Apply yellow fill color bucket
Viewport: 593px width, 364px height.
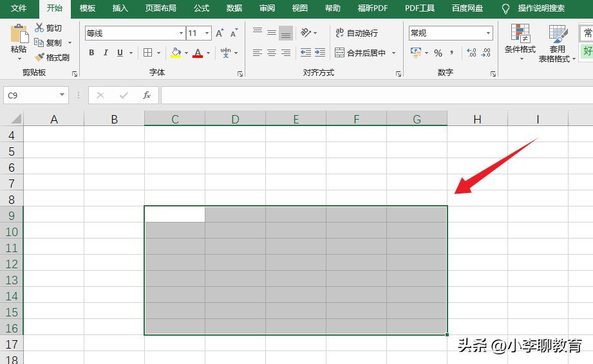[x=176, y=53]
